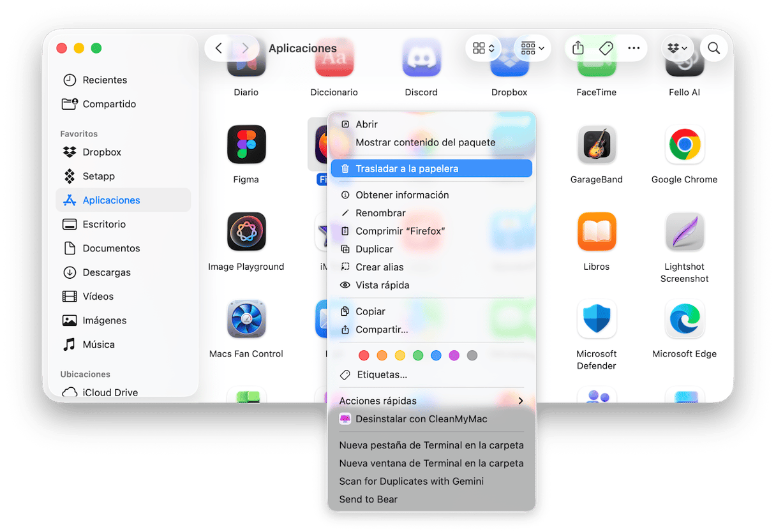
Task: Open the grouping options dropdown
Action: click(x=532, y=48)
